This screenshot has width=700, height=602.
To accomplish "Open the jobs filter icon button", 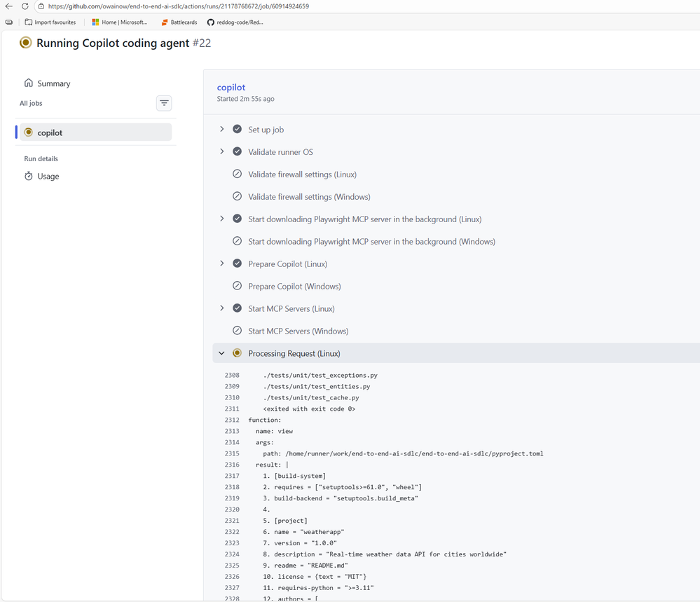I will click(x=164, y=103).
